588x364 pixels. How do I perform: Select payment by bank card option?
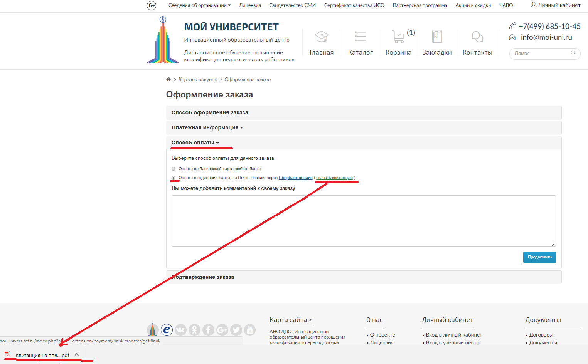[x=174, y=169]
